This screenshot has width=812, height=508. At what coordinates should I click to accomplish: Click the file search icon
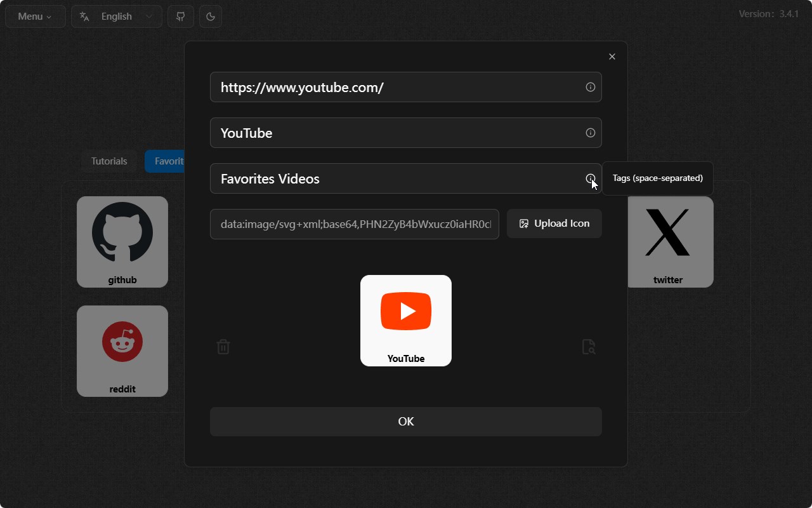click(589, 347)
